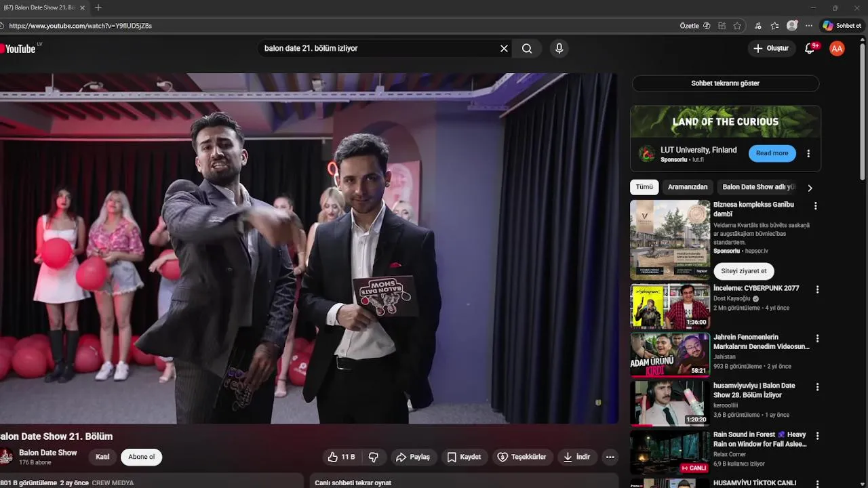
Task: Click the Oluştur create button
Action: click(771, 48)
